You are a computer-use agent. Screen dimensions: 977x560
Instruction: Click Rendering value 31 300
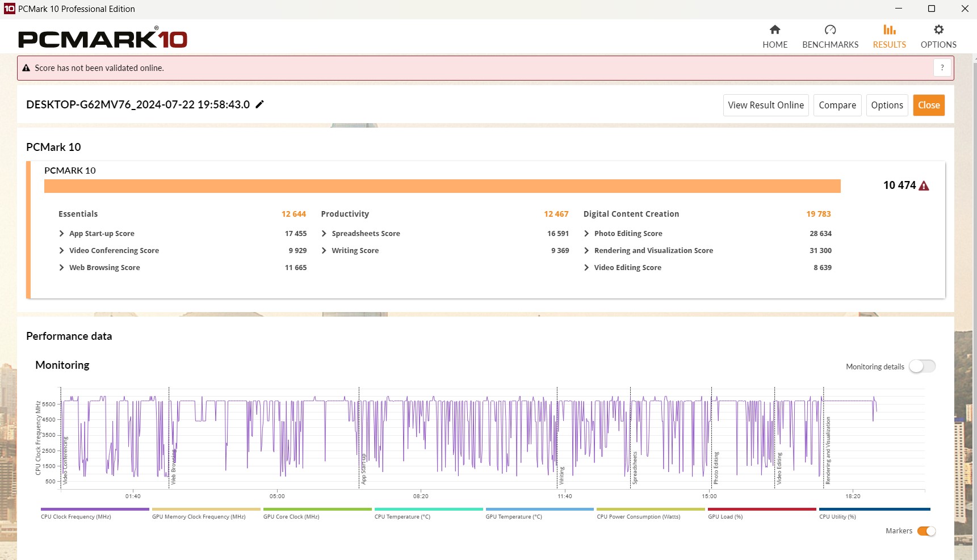coord(821,251)
